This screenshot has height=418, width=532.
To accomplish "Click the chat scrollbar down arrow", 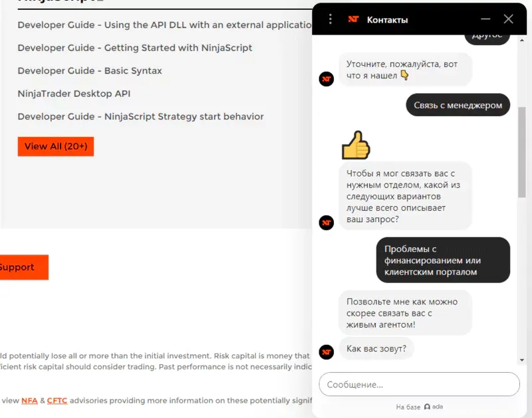I will (x=522, y=360).
